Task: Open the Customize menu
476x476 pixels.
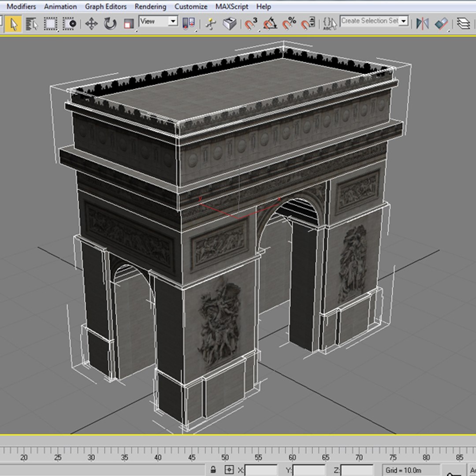Action: click(191, 6)
